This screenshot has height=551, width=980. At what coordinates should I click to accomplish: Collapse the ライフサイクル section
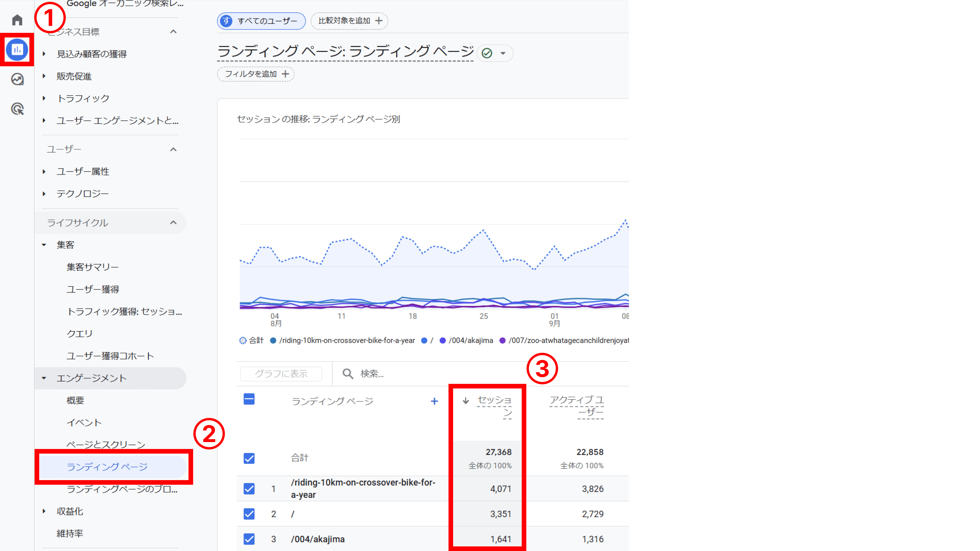point(173,222)
